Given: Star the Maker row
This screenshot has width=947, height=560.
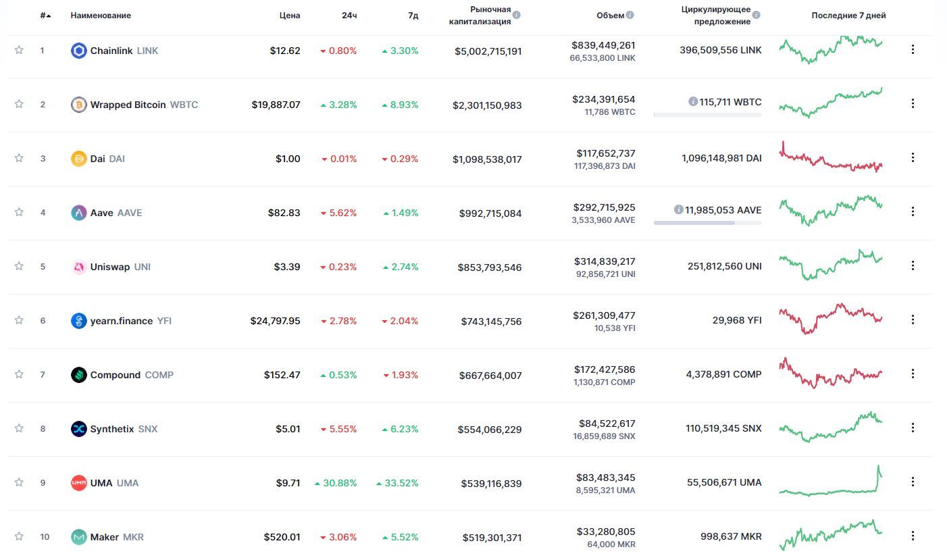Looking at the screenshot, I should coord(19,536).
